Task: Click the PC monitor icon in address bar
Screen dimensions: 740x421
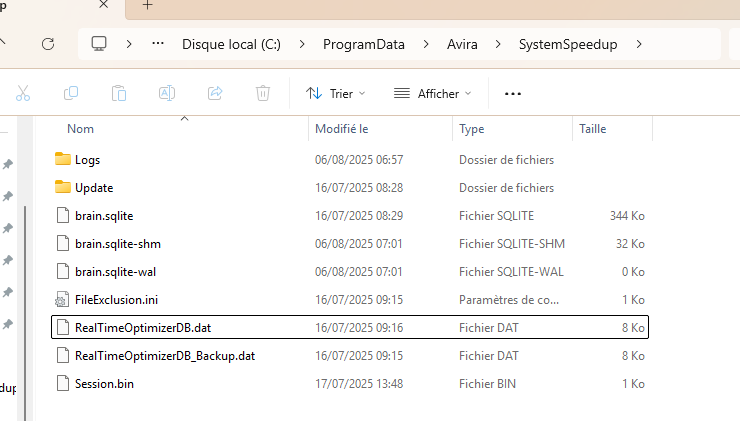Action: pos(99,44)
